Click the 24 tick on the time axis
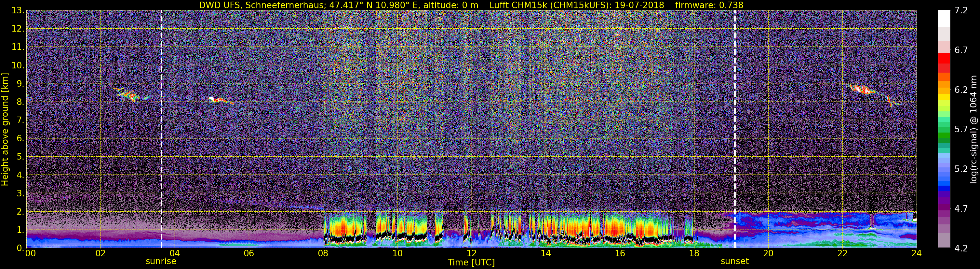This screenshot has height=269, width=980. click(917, 253)
